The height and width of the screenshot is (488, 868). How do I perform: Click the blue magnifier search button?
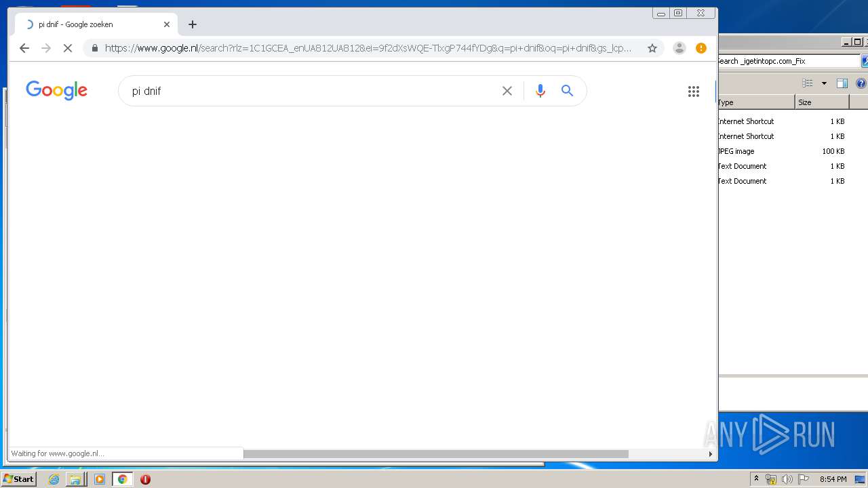click(568, 91)
